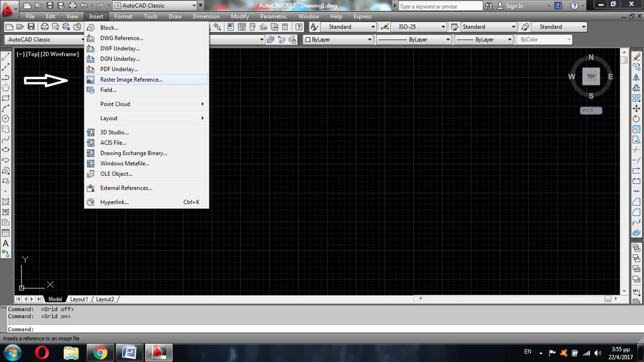Image resolution: width=644 pixels, height=362 pixels.
Task: Click the volume icon in system tray
Action: tap(598, 353)
